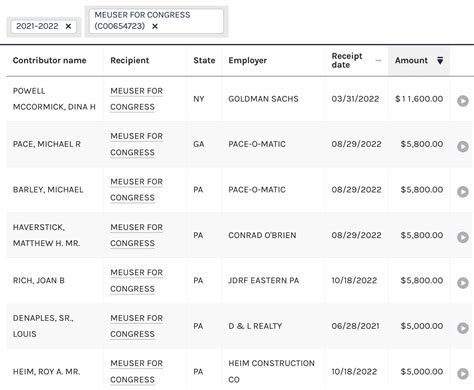Click the State column header
The width and height of the screenshot is (474, 390).
click(x=204, y=60)
